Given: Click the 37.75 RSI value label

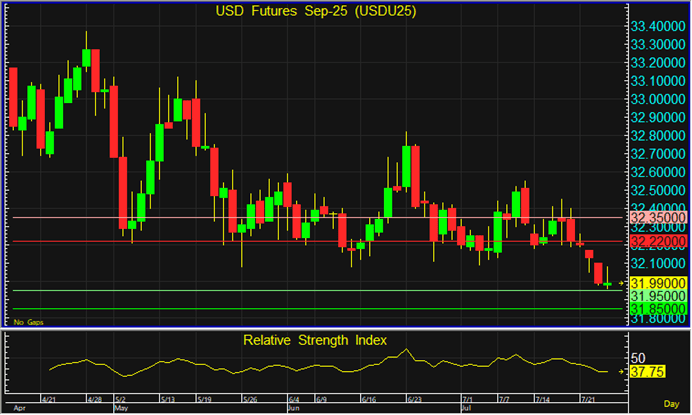Looking at the screenshot, I should 647,372.
